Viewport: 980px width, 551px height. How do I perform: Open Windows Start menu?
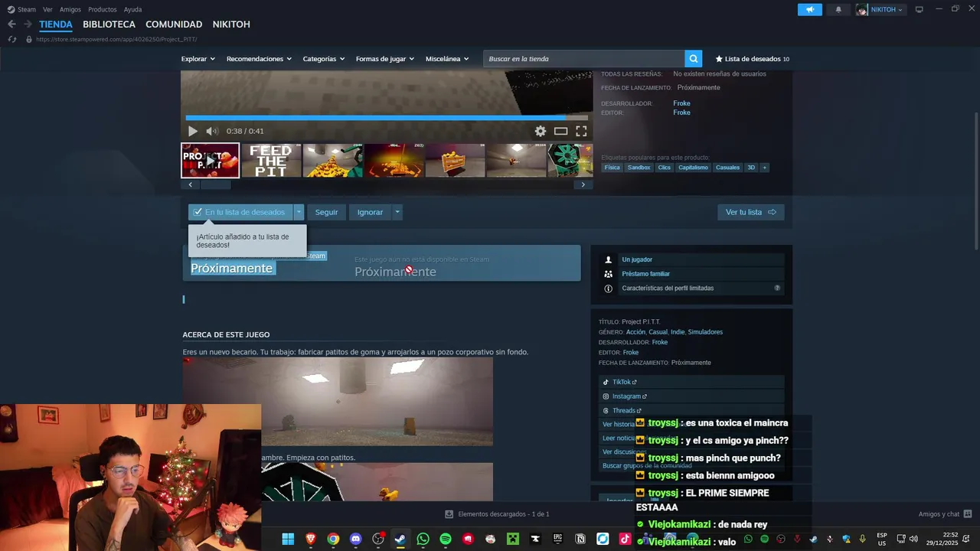click(288, 539)
